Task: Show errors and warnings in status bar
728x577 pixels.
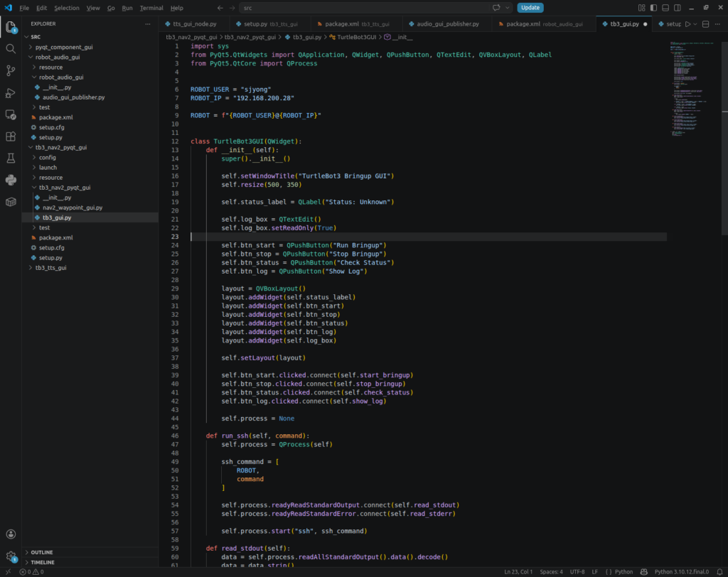Action: [x=31, y=572]
